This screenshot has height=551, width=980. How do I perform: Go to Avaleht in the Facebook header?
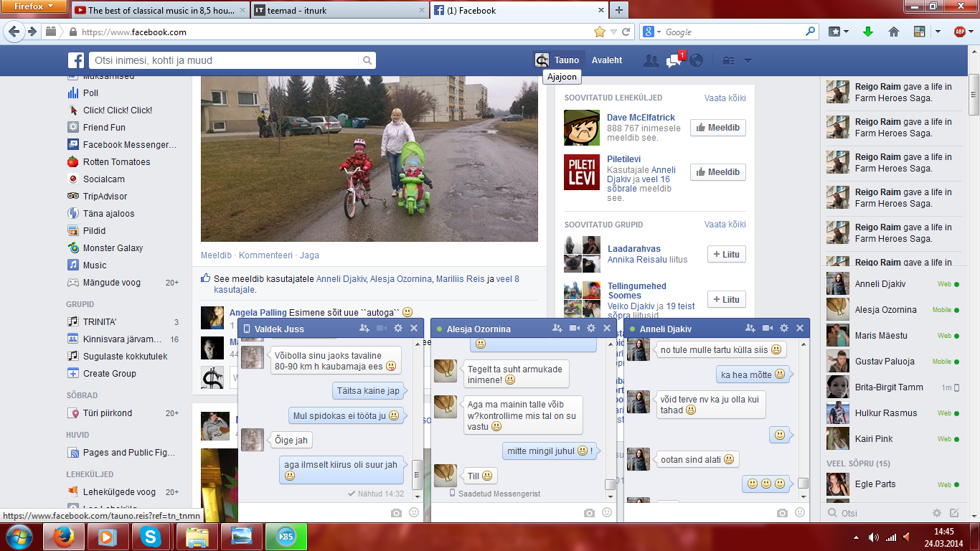[606, 61]
